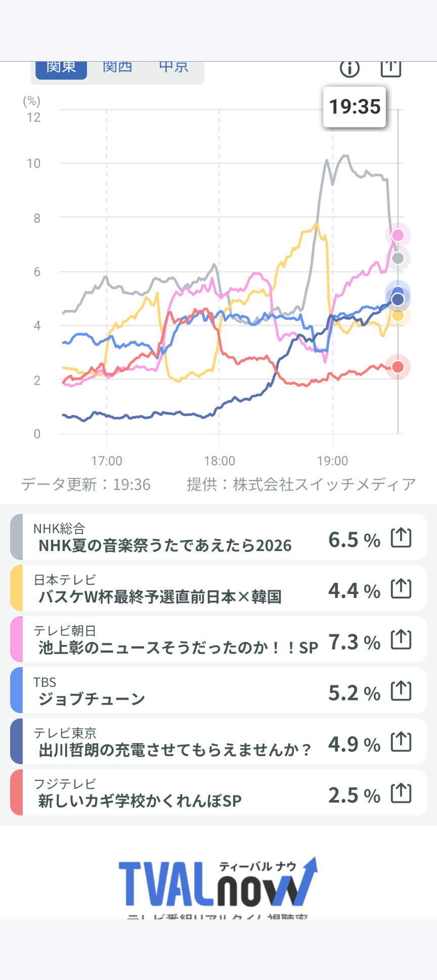Tap the share icon above the chart
The height and width of the screenshot is (980, 437).
pyautogui.click(x=390, y=68)
